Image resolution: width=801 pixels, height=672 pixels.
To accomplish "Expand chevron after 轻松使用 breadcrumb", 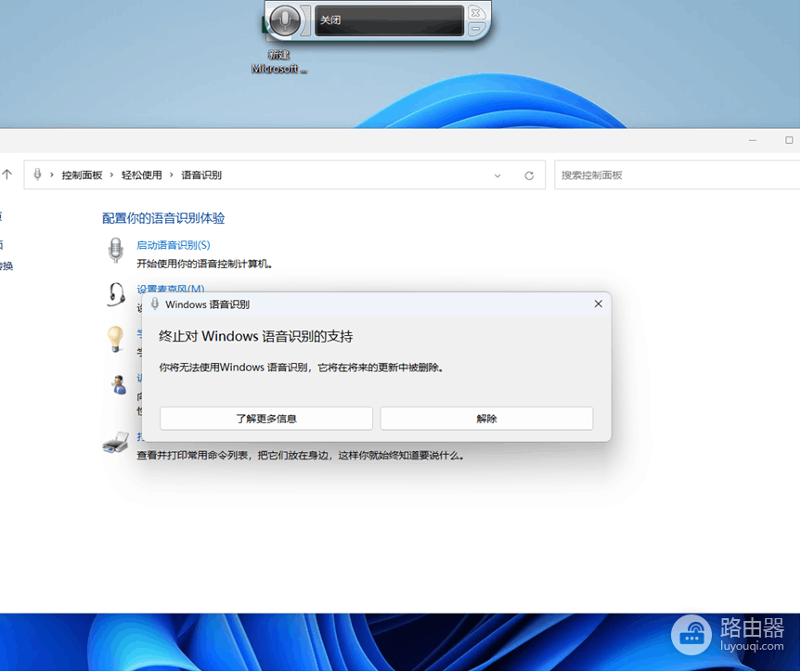I will pos(171,175).
